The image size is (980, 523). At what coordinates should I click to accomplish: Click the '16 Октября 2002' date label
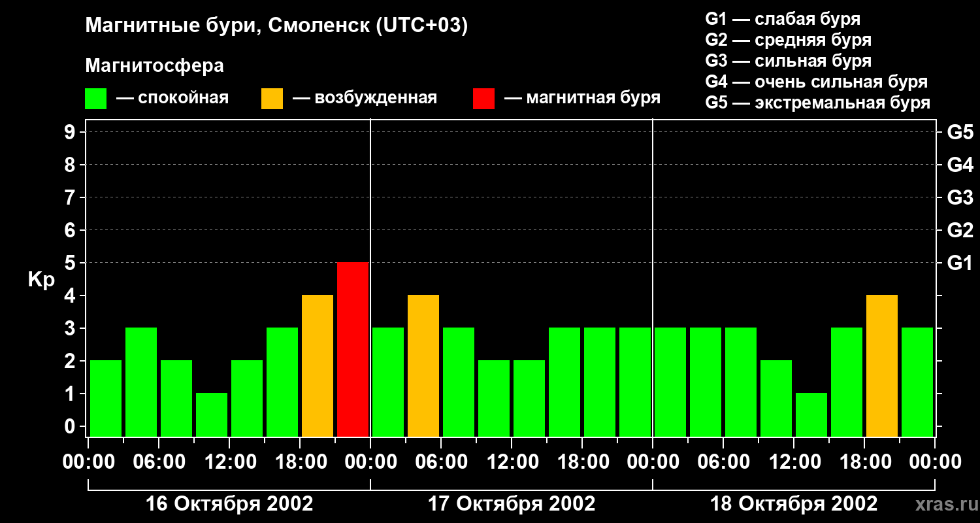[229, 504]
